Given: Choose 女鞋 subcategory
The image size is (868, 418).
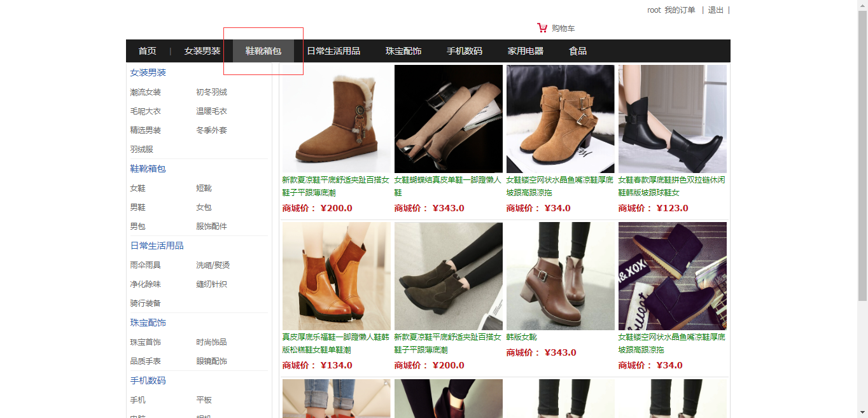Looking at the screenshot, I should 138,188.
